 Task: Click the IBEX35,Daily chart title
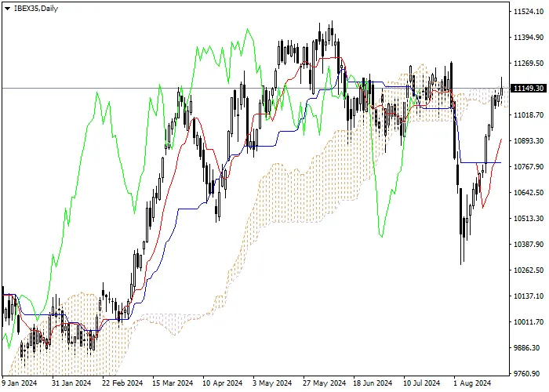tap(36, 9)
